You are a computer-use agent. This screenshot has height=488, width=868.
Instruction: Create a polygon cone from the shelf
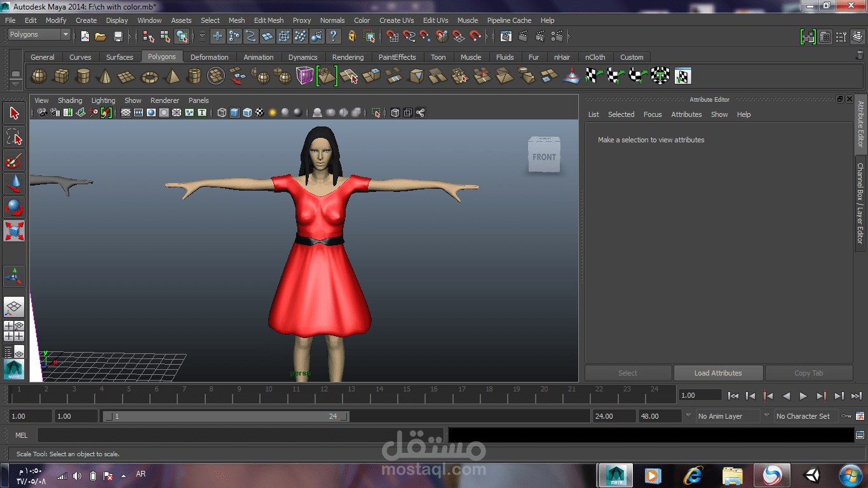click(x=104, y=76)
